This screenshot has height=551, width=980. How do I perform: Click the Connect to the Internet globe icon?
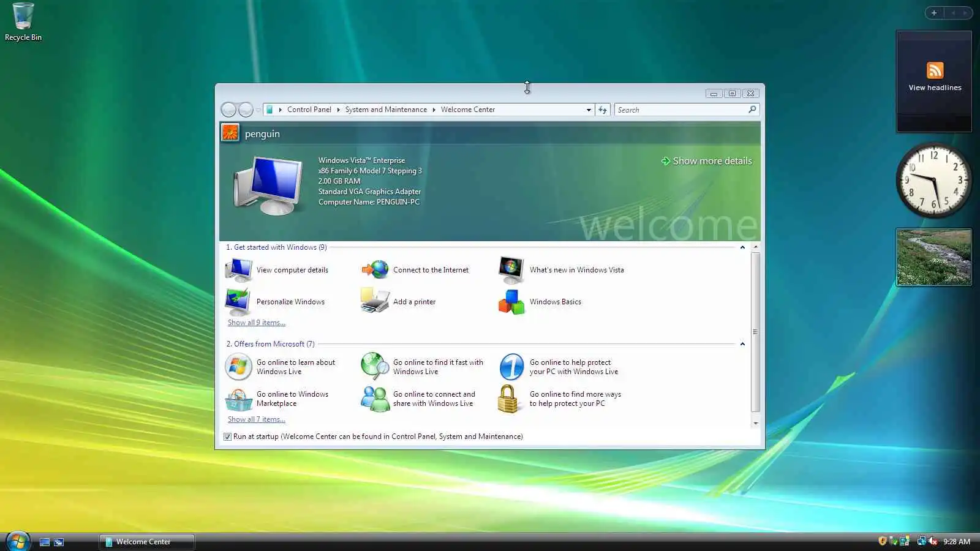(x=375, y=269)
